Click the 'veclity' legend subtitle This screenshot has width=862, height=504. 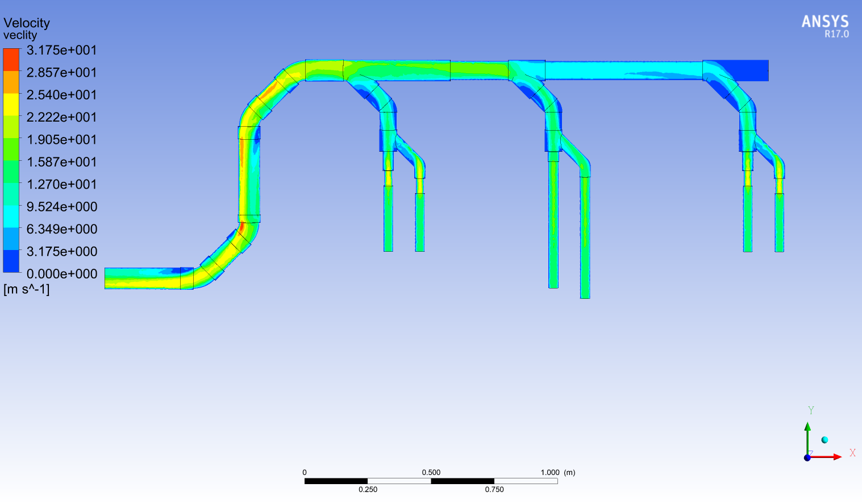[20, 35]
